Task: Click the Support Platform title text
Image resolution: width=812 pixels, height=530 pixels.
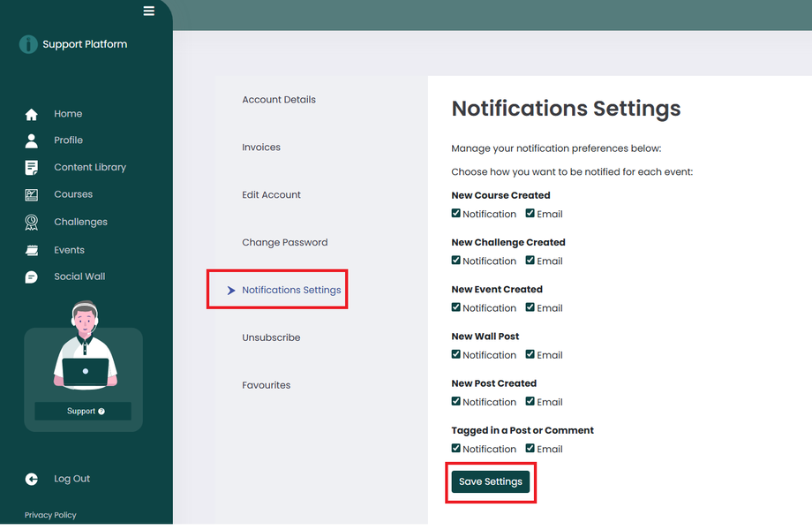Action: pos(85,44)
